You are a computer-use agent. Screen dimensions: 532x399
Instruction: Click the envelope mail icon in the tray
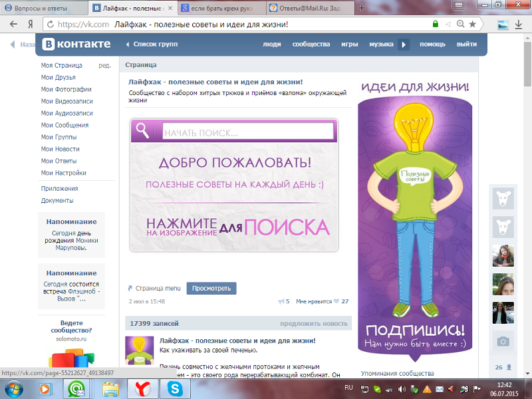click(440, 389)
